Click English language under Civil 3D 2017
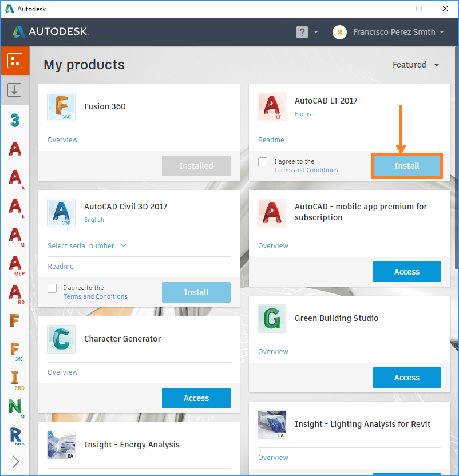Image resolution: width=459 pixels, height=476 pixels. (94, 220)
